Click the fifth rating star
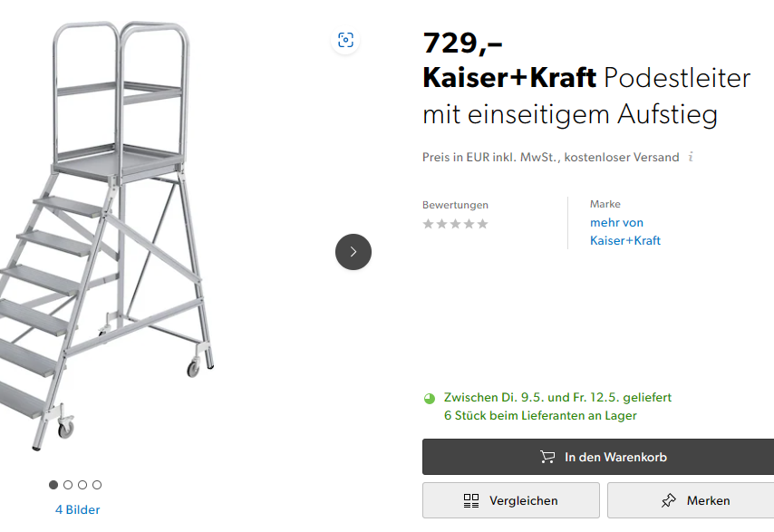The image size is (774, 532). pos(483,224)
